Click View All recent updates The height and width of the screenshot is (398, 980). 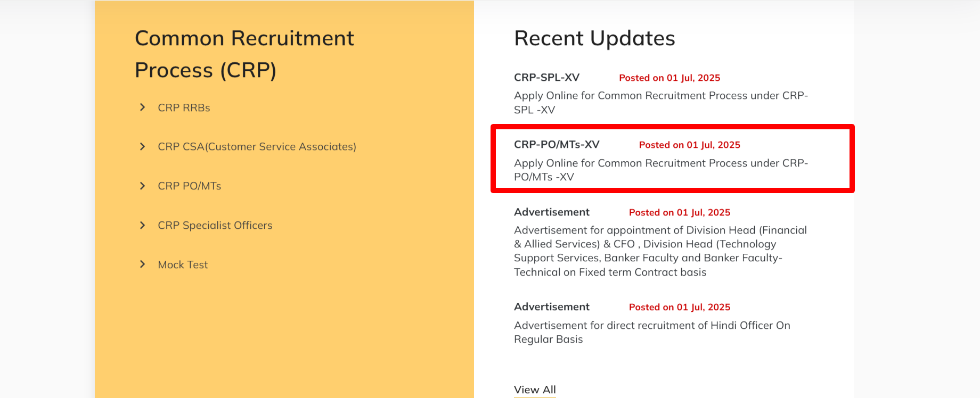535,389
